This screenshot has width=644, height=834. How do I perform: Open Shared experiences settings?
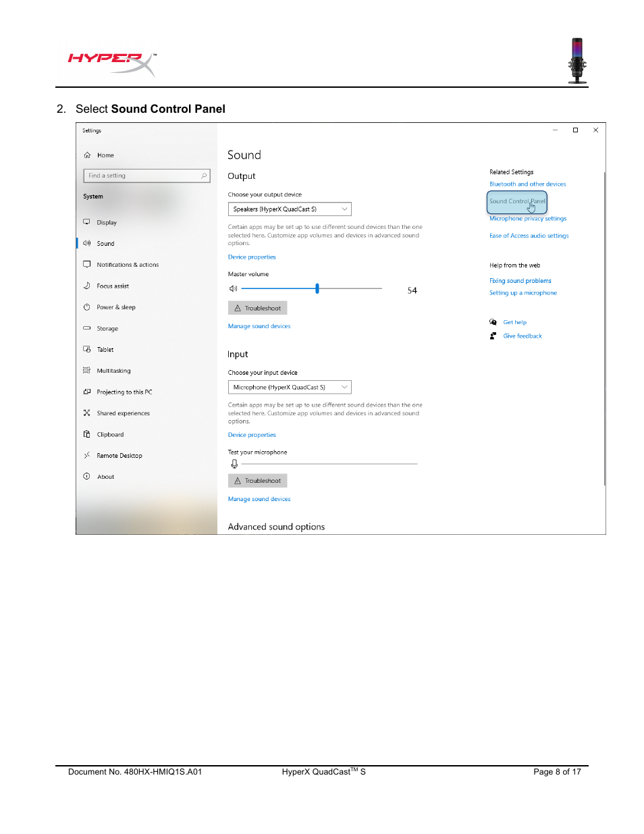tap(124, 413)
